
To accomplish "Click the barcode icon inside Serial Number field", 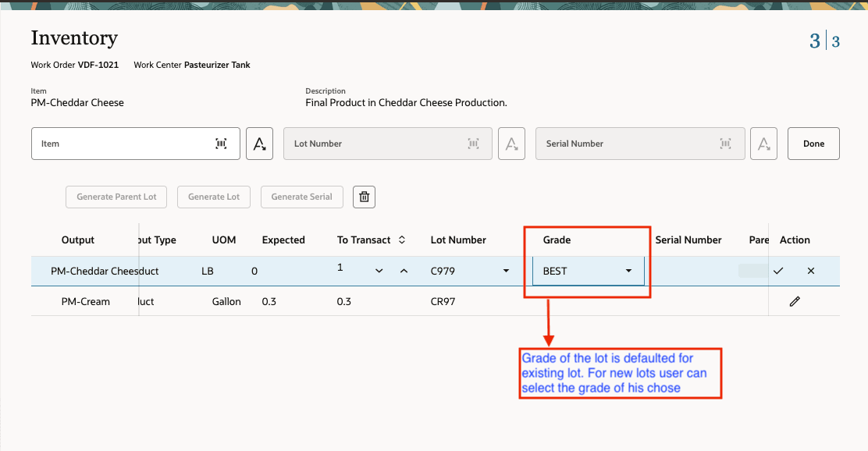I will [725, 144].
